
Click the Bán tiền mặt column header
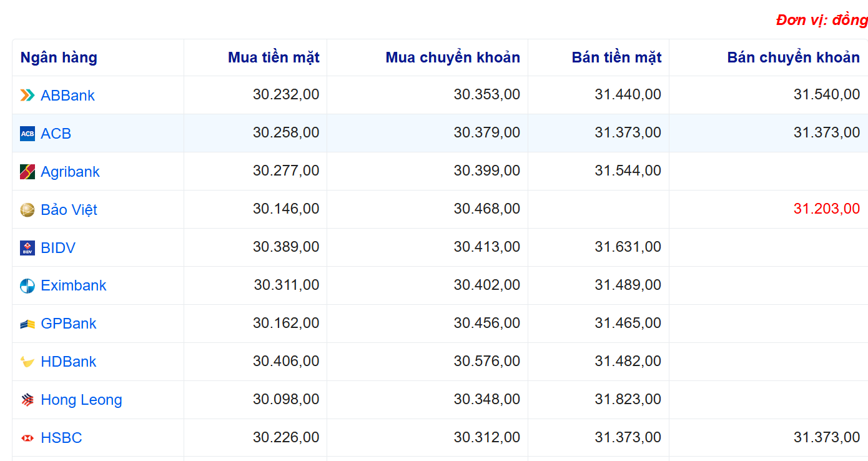click(616, 57)
